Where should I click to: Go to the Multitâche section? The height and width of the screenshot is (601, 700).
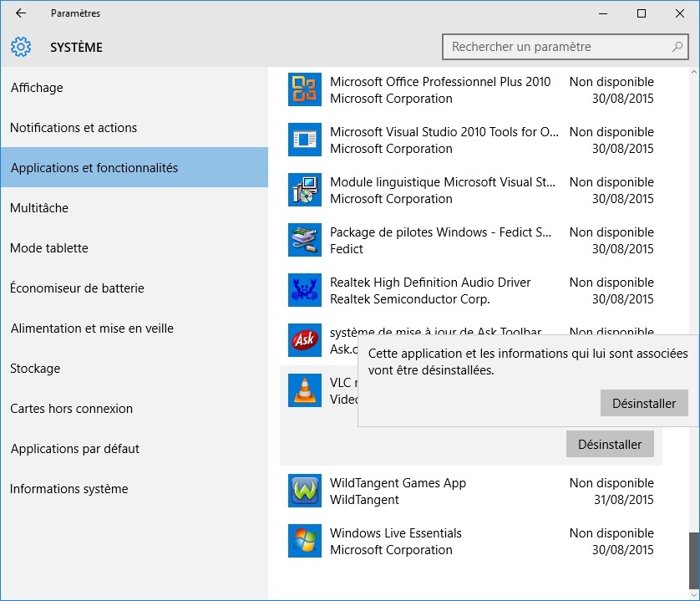coord(134,208)
